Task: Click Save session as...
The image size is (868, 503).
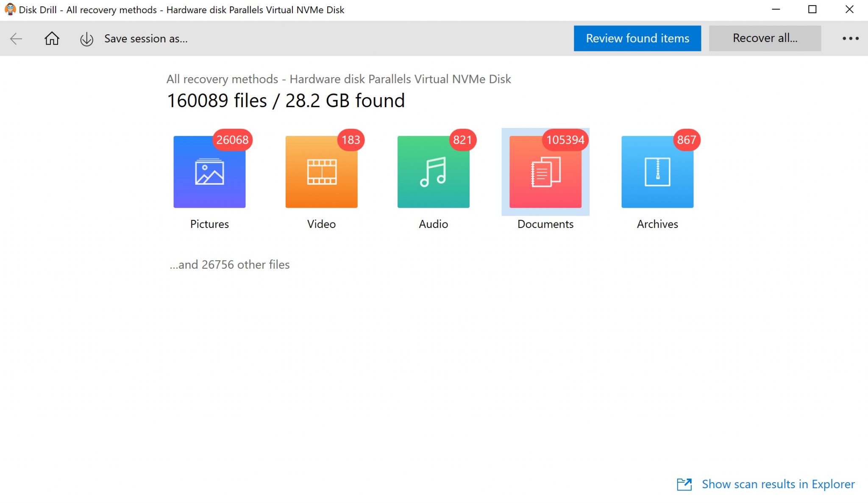Action: pos(146,39)
